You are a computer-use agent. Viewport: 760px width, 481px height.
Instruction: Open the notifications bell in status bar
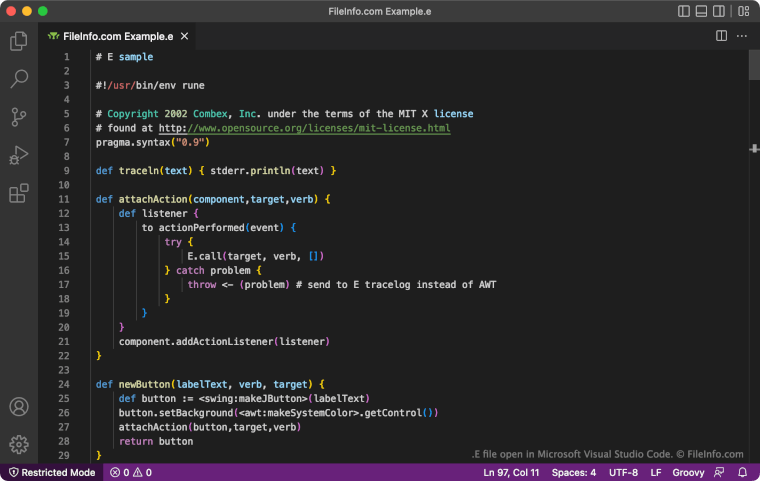pos(743,472)
